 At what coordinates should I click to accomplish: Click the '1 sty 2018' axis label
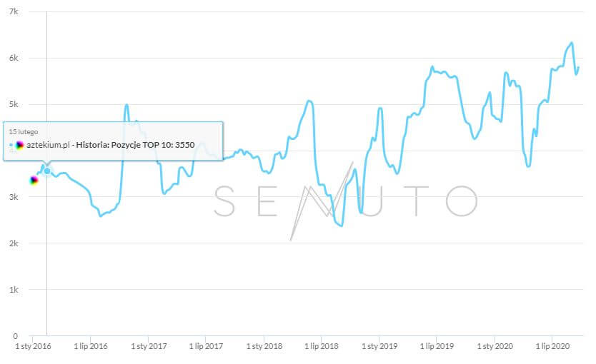click(x=264, y=346)
